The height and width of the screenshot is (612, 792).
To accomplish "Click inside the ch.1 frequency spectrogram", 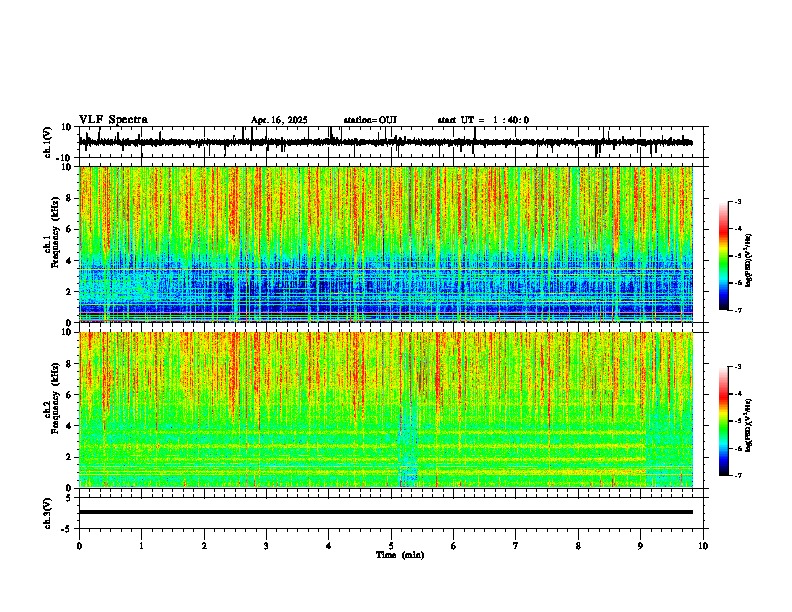I will click(386, 244).
